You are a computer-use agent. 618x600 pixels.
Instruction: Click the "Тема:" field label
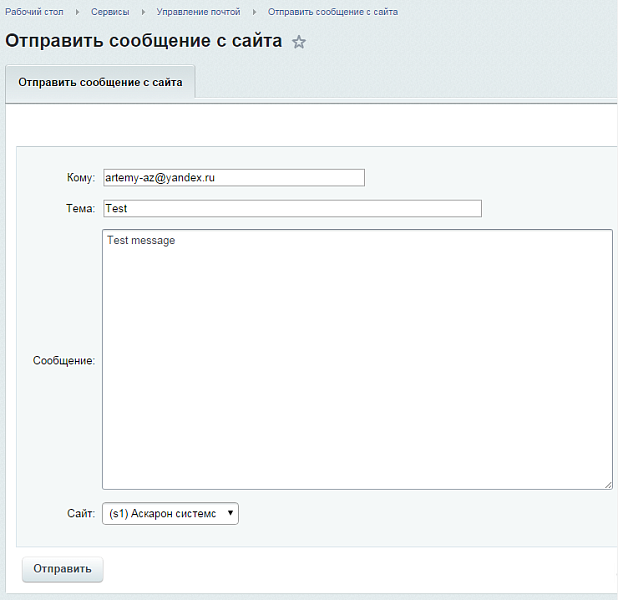(x=79, y=208)
